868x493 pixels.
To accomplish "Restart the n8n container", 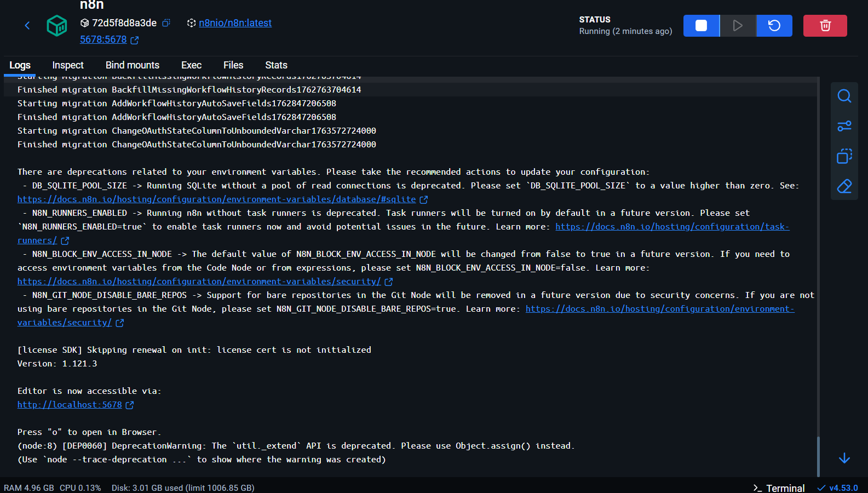I will (x=774, y=26).
